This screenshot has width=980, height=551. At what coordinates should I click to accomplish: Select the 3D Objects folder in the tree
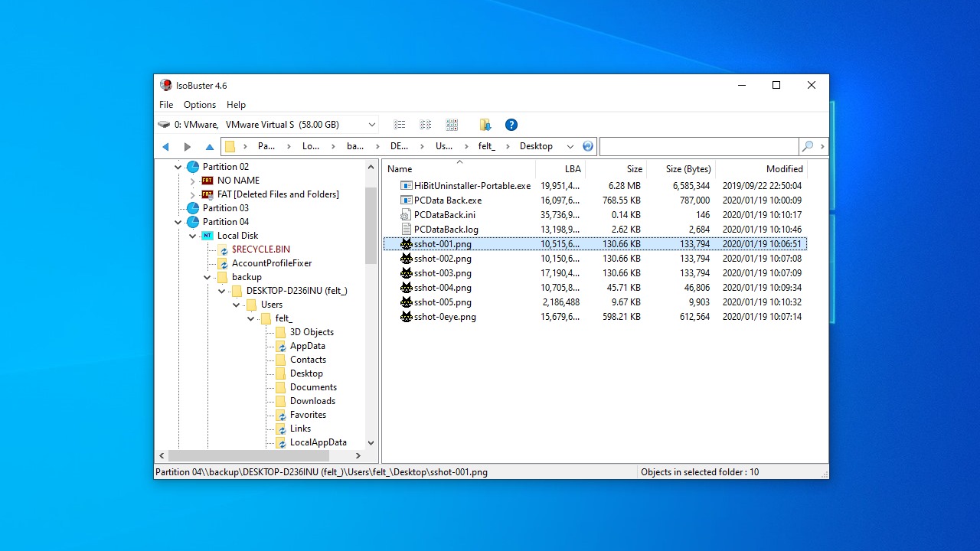(x=312, y=332)
